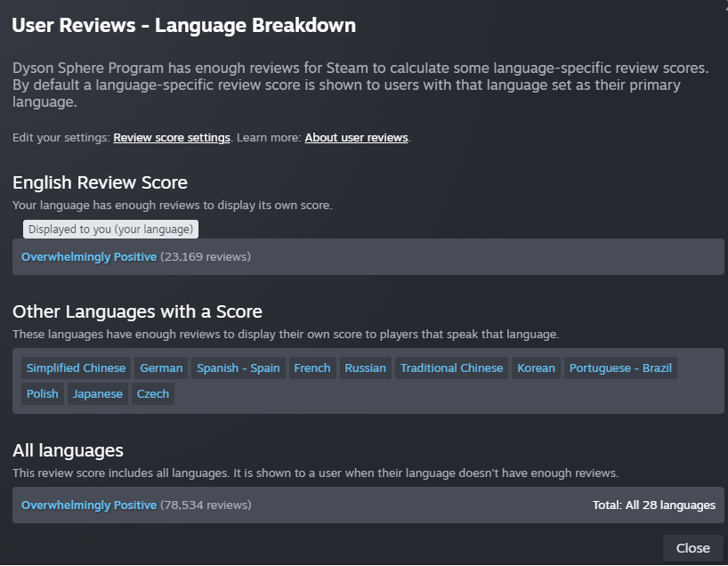This screenshot has height=566, width=728.
Task: Select the Simplified Chinese language tag
Action: pyautogui.click(x=77, y=368)
